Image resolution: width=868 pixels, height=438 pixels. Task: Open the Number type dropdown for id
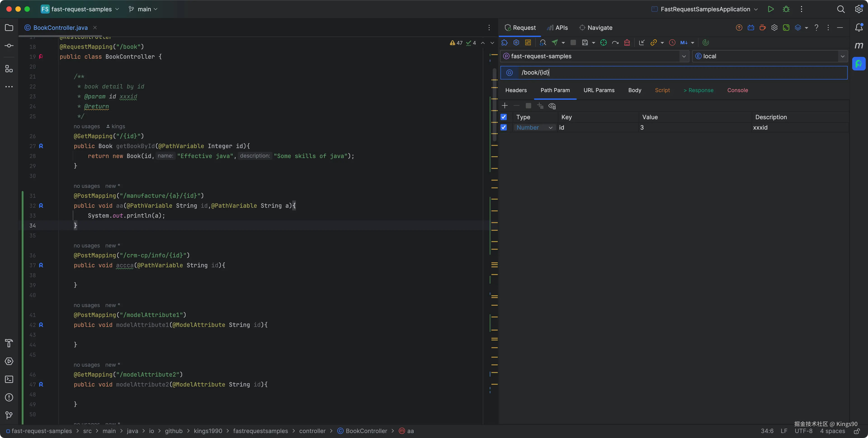534,128
